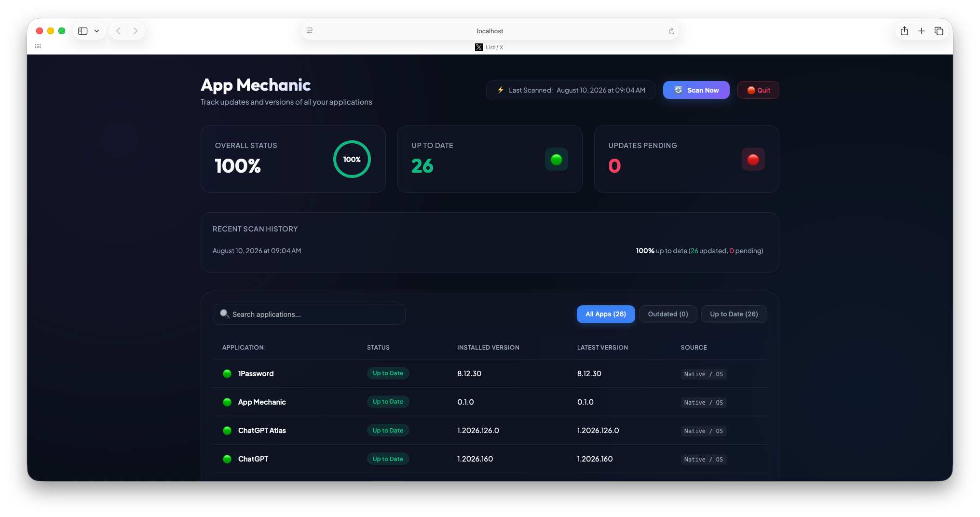Click the SOURCE column header
This screenshot has height=517, width=980.
694,347
